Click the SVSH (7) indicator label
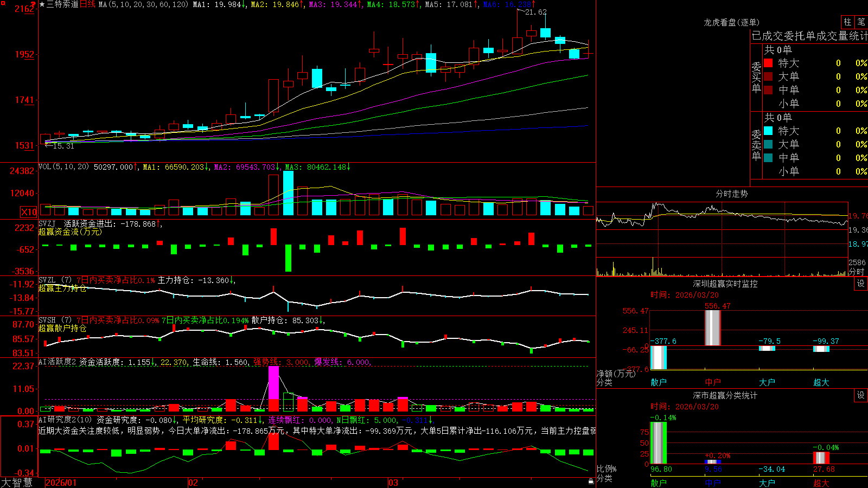 (x=55, y=320)
